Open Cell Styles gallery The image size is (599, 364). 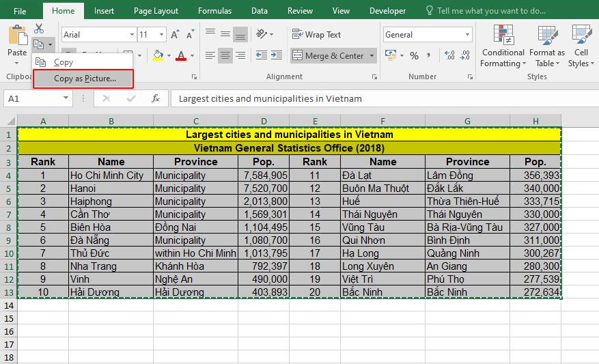(581, 46)
